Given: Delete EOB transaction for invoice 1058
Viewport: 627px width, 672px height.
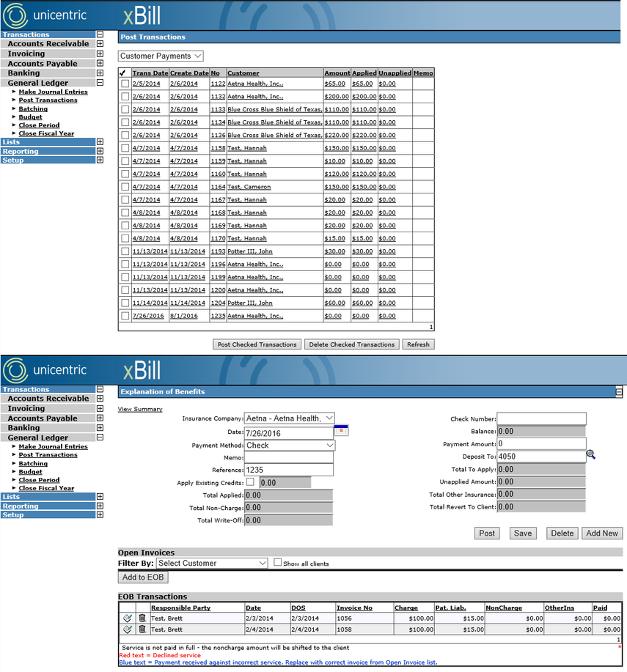Looking at the screenshot, I should [x=142, y=629].
